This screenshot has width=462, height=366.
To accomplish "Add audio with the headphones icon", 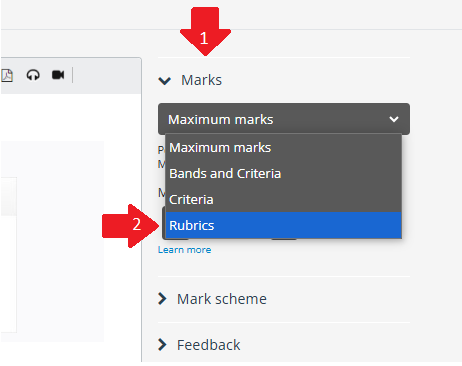I will (x=33, y=75).
